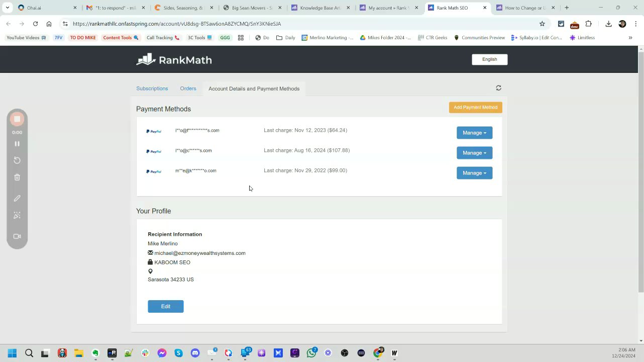View site information icon in address bar
The width and height of the screenshot is (644, 362).
tap(65, 24)
